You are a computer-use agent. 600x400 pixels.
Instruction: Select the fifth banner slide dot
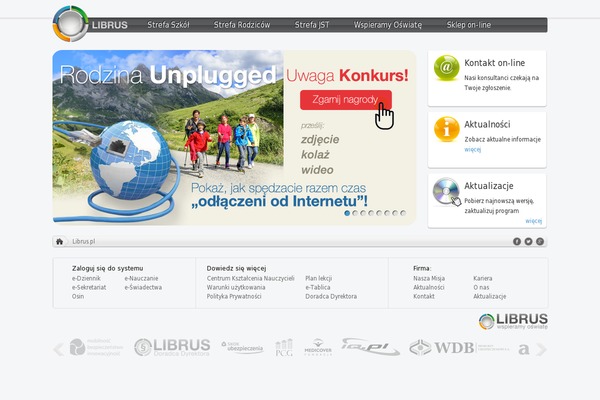[x=379, y=213]
